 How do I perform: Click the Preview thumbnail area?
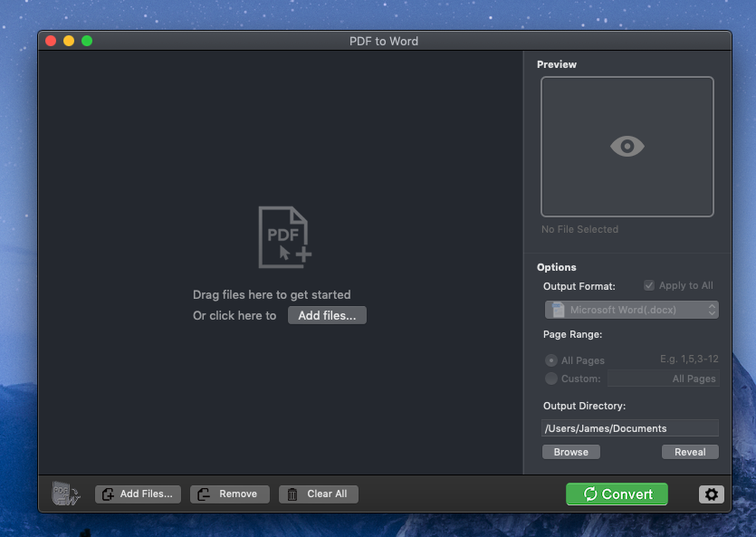(x=627, y=147)
